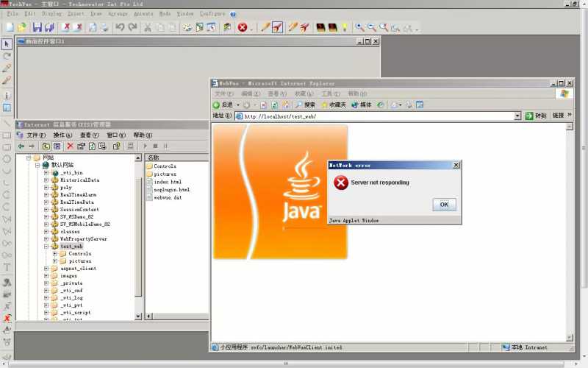
Task: Click the Undo arrow in the toolbar
Action: [x=120, y=27]
